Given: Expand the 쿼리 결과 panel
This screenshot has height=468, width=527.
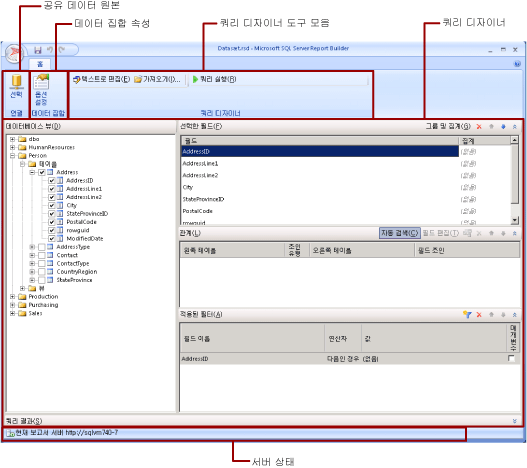Looking at the screenshot, I should 515,421.
